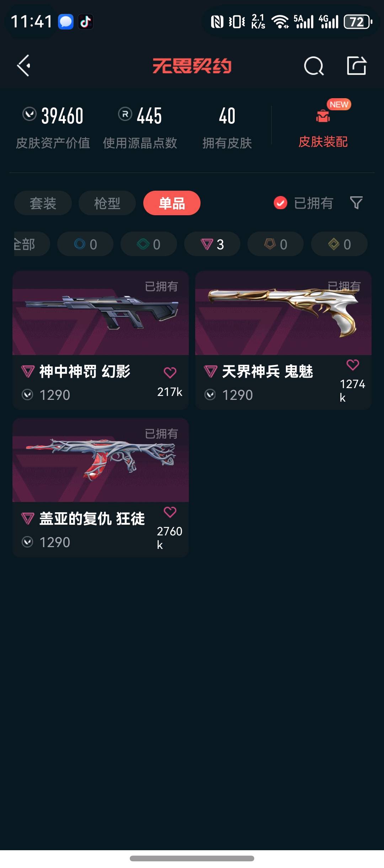Open the filter funnel icon
Image resolution: width=384 pixels, height=868 pixels.
click(x=356, y=203)
